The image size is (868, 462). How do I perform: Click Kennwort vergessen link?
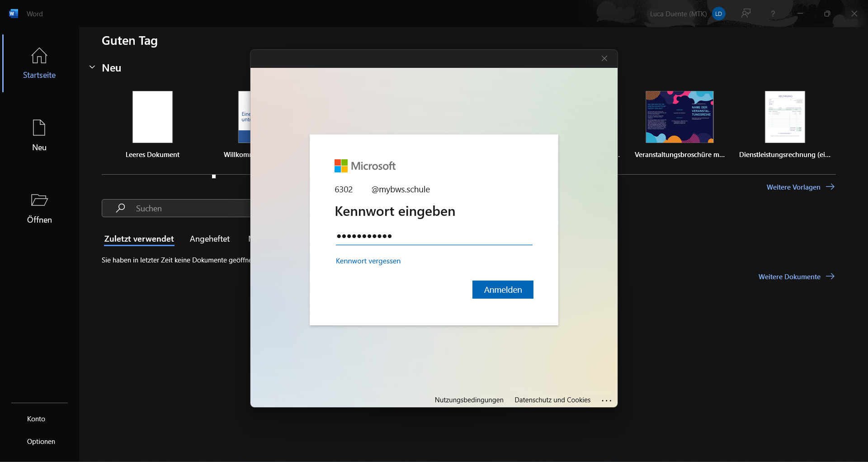pos(368,261)
